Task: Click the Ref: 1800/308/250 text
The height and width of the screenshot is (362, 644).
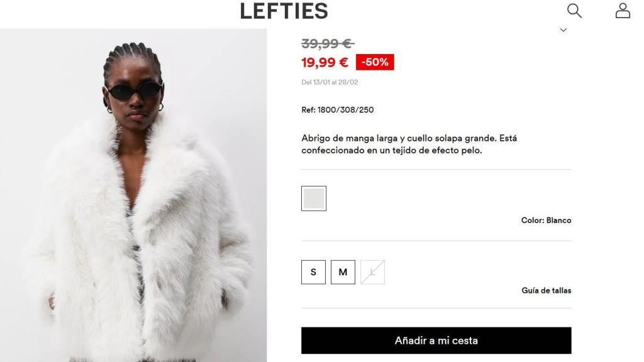Action: 338,110
